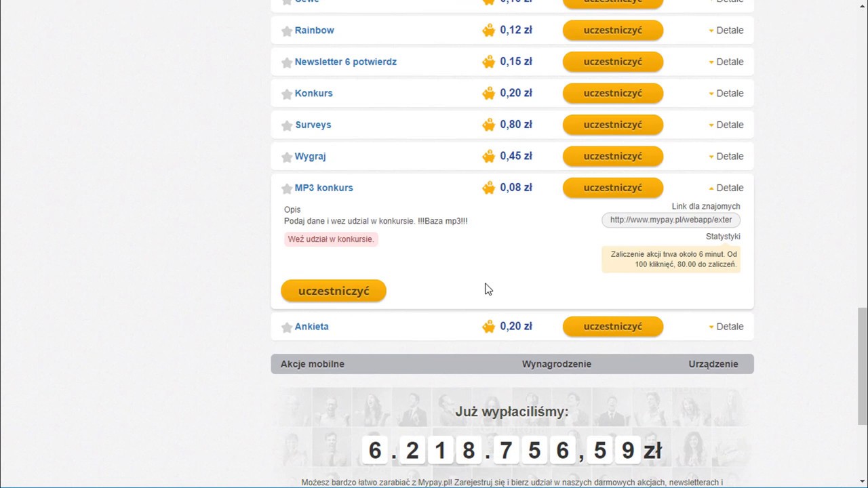The width and height of the screenshot is (868, 488).
Task: Collapse Detale for MP3 konkurs
Action: (726, 188)
